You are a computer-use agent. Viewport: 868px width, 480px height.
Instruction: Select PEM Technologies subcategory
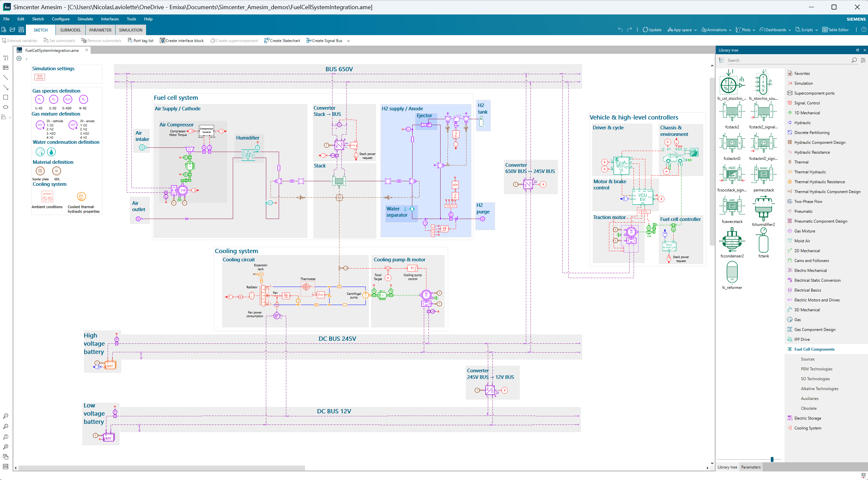pyautogui.click(x=816, y=369)
